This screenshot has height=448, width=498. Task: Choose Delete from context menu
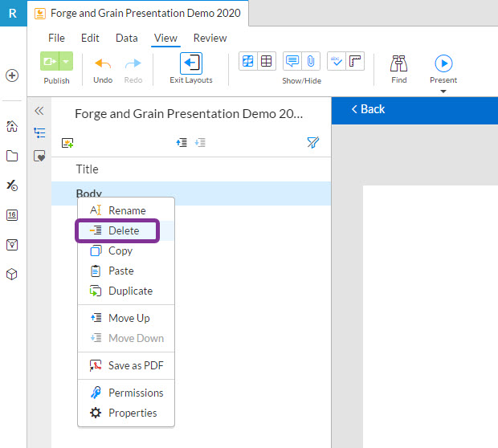click(x=126, y=230)
